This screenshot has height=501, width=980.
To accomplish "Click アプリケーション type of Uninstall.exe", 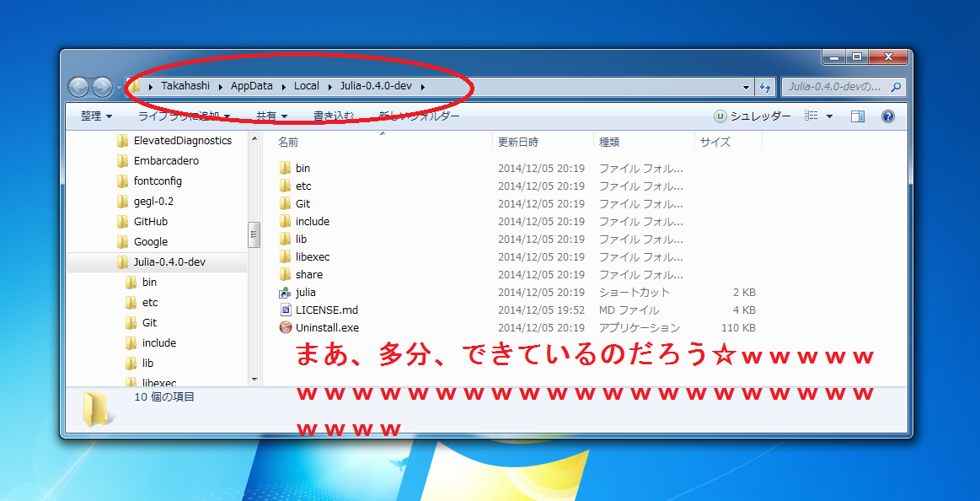I will (x=640, y=327).
